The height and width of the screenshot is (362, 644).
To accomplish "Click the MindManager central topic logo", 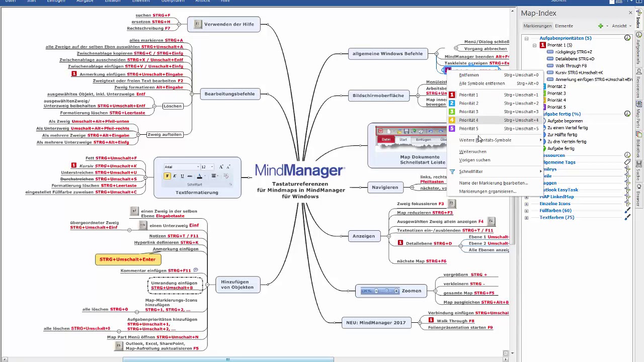I will [x=300, y=170].
